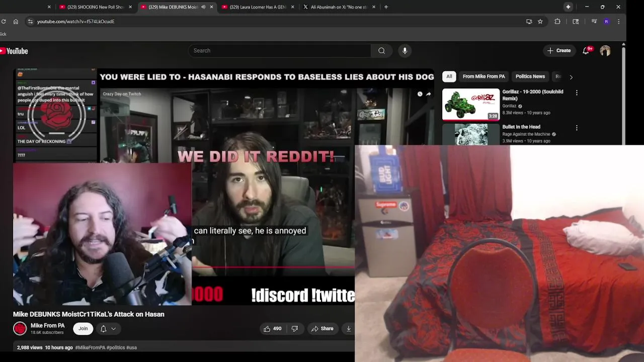This screenshot has width=644, height=362.
Task: Open the side panel toolbar icon
Action: click(x=576, y=22)
